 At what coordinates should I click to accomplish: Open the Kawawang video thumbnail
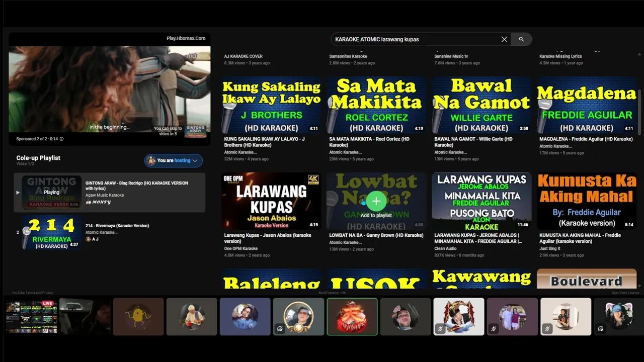[481, 279]
